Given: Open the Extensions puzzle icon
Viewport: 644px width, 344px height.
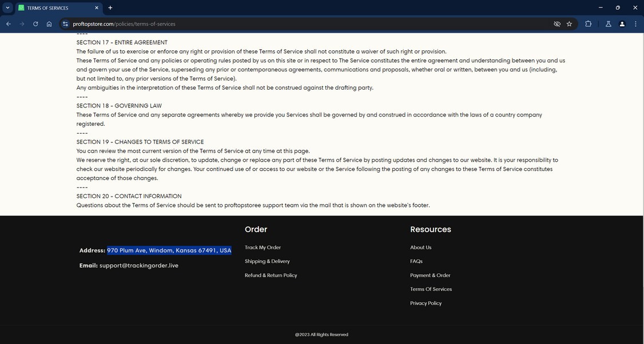Looking at the screenshot, I should (588, 24).
